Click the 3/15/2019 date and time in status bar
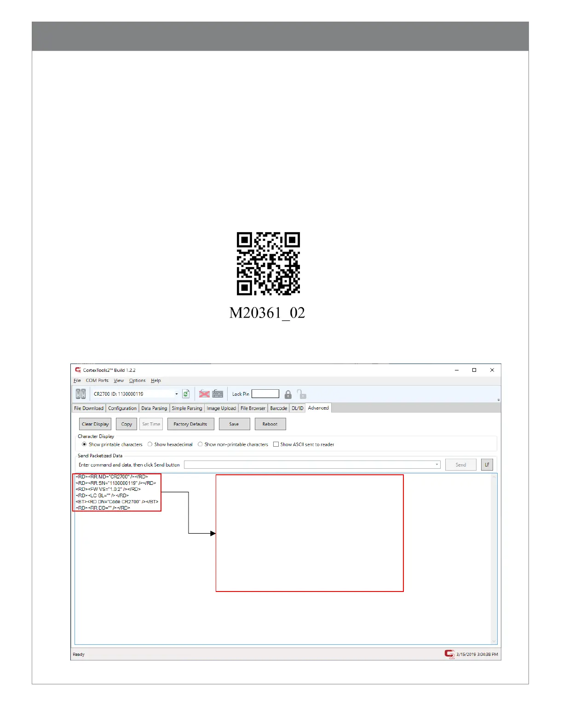 coord(477,654)
